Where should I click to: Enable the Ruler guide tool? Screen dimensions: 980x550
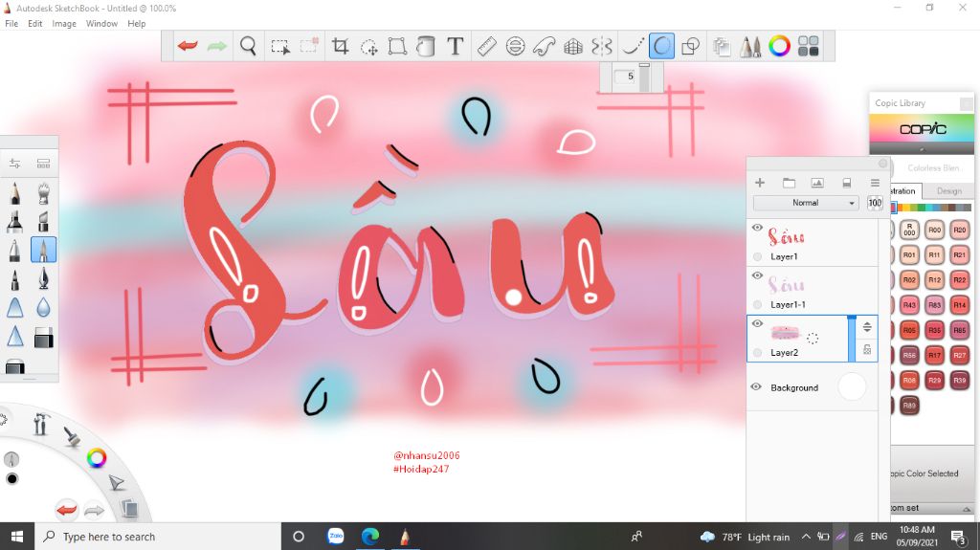tap(486, 46)
